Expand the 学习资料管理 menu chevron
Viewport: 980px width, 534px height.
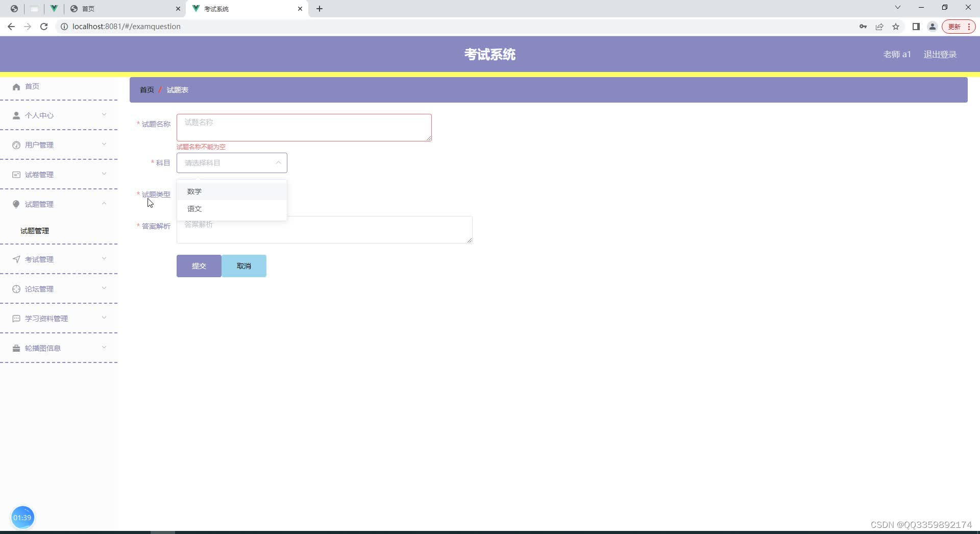click(104, 318)
